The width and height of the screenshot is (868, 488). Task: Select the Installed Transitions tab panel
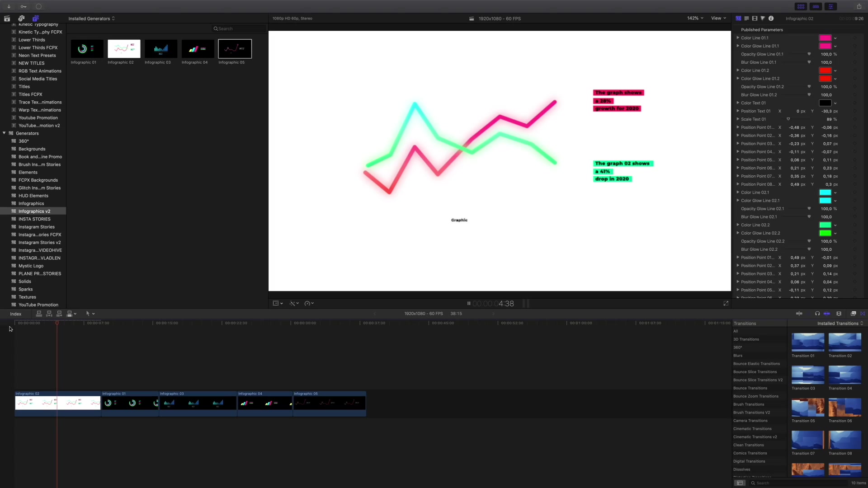coord(838,323)
